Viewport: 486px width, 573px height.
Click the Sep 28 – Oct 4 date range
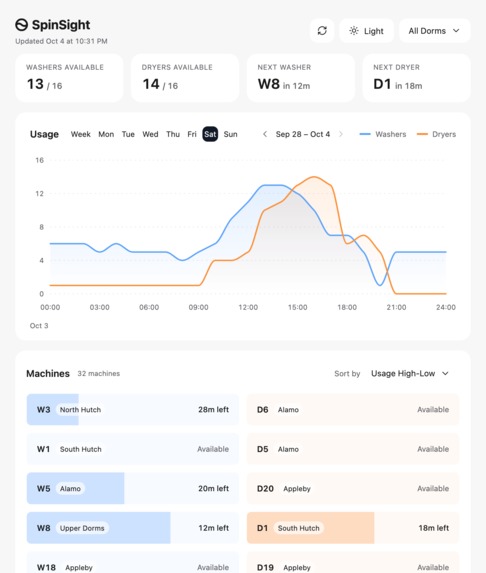303,134
